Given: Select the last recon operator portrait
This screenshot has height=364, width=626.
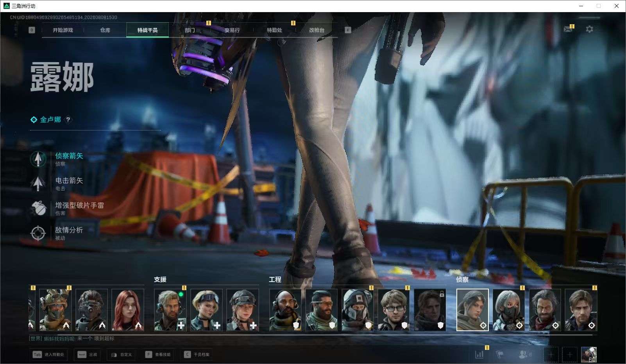Looking at the screenshot, I should (x=581, y=310).
